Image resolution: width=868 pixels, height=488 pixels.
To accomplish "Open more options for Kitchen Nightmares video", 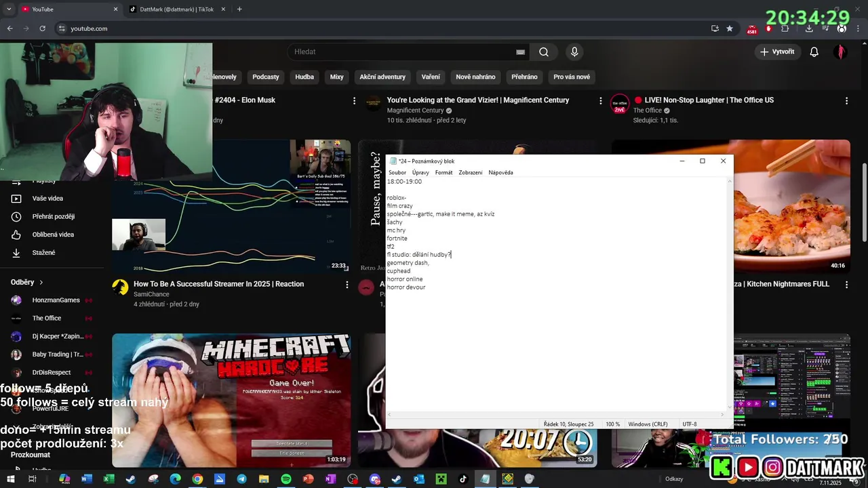I will (x=846, y=285).
